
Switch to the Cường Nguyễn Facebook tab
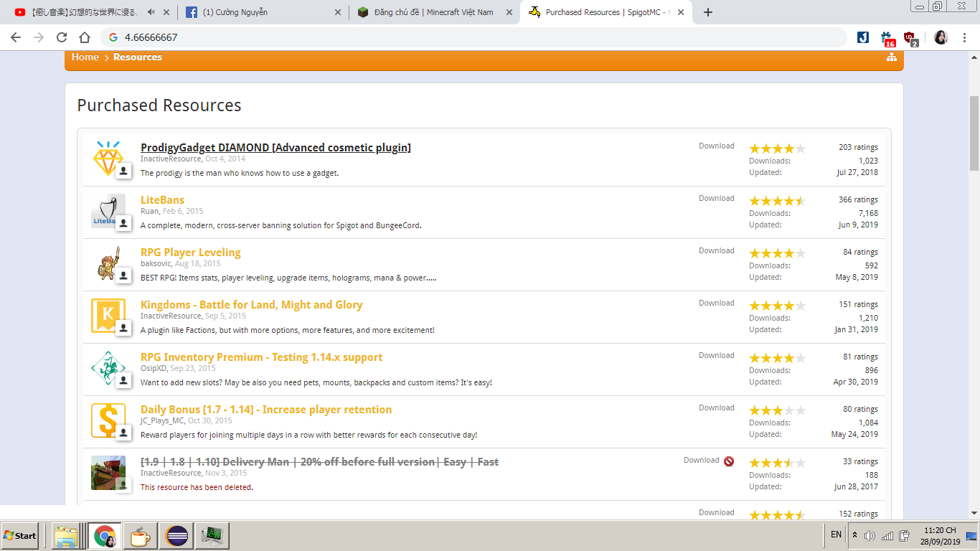[x=264, y=12]
